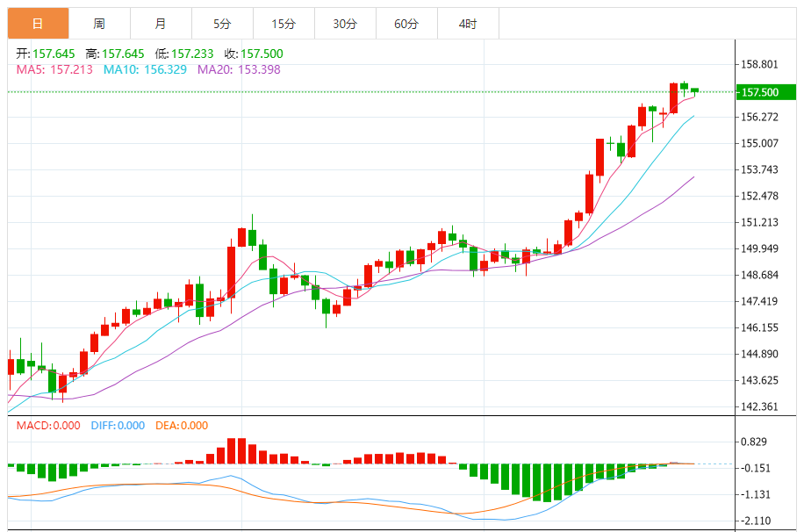The height and width of the screenshot is (532, 804).
Task: Click the 低:157.233 low price value
Action: coord(184,54)
